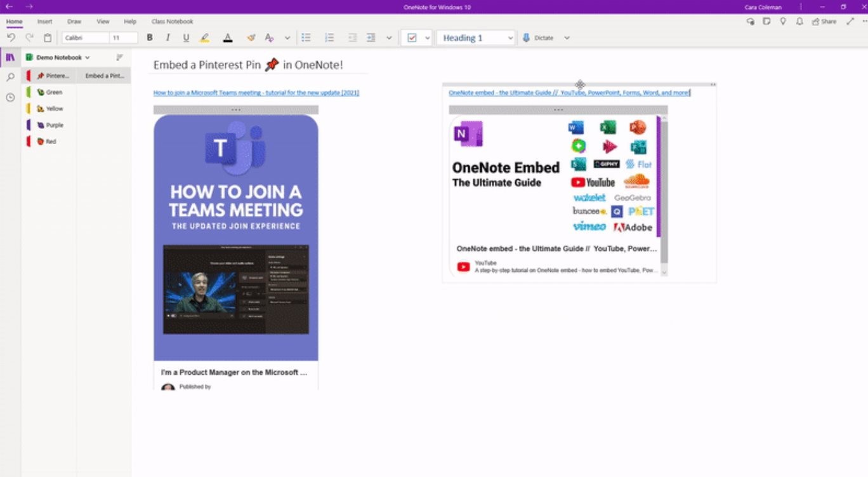Click the lightbulb tell-me icon
The height and width of the screenshot is (477, 868).
[783, 22]
